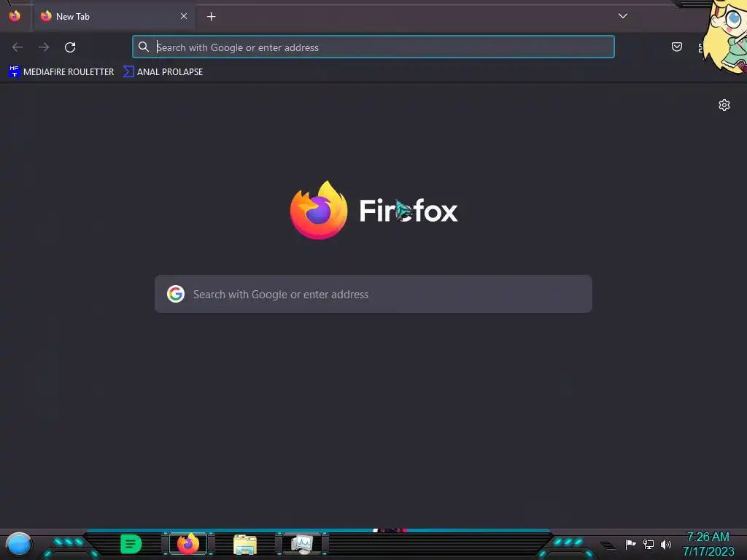747x560 pixels.
Task: Open the system monitor taskbar icon
Action: pos(303,544)
